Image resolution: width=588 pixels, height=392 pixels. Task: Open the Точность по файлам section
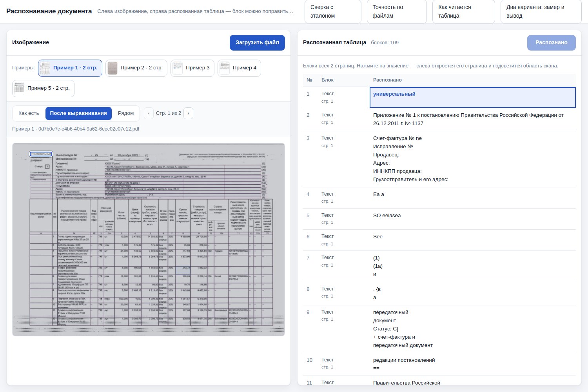pyautogui.click(x=397, y=11)
